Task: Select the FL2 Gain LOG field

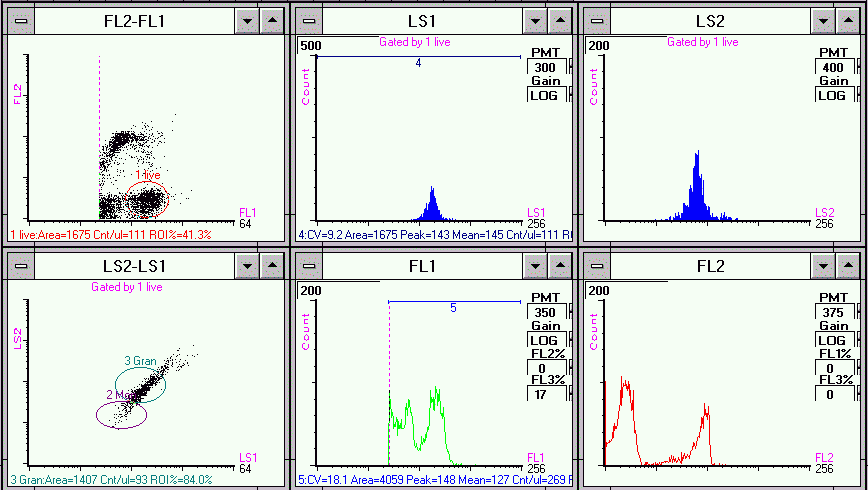Action: [832, 340]
